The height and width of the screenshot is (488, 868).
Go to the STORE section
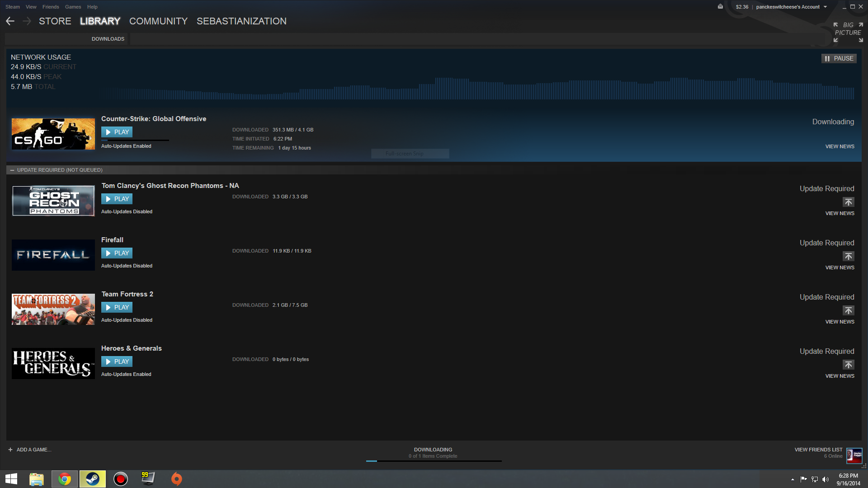(55, 21)
